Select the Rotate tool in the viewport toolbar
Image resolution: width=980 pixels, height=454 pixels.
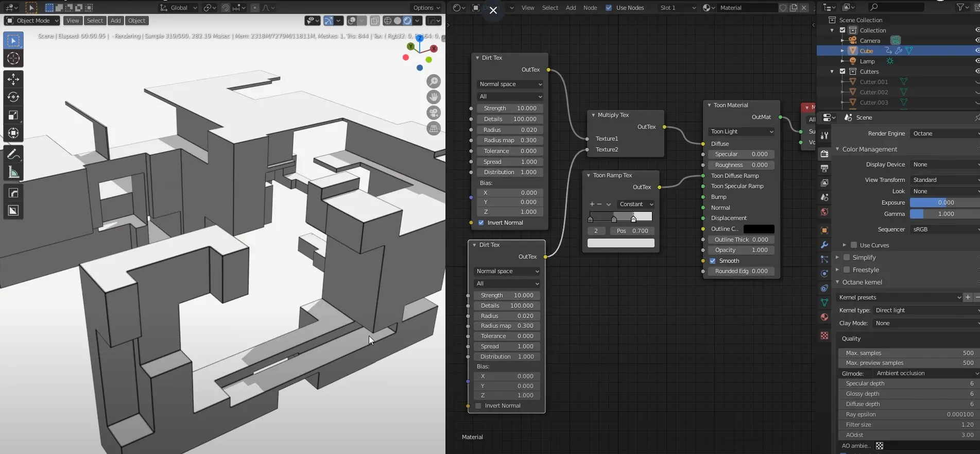(13, 97)
